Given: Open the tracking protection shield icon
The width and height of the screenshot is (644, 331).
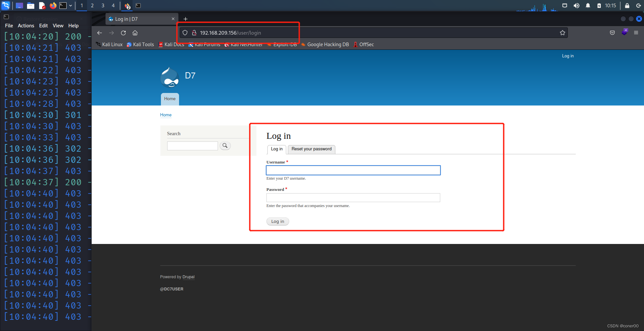Looking at the screenshot, I should pyautogui.click(x=185, y=33).
